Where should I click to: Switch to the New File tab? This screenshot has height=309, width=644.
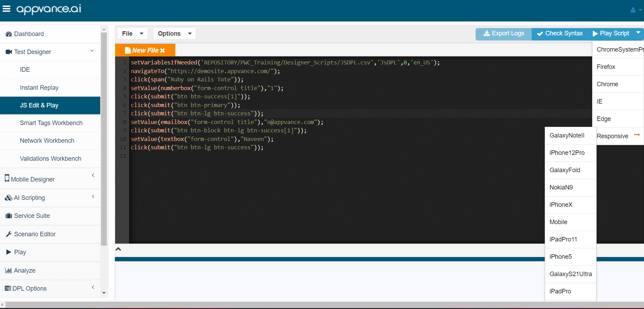145,50
